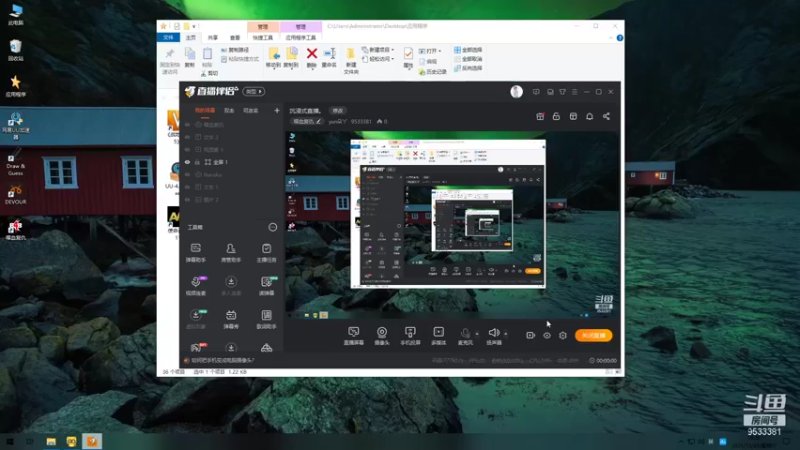Toggle visibility eye of 图片 2 source
This screenshot has height=450, width=800.
[x=187, y=199]
